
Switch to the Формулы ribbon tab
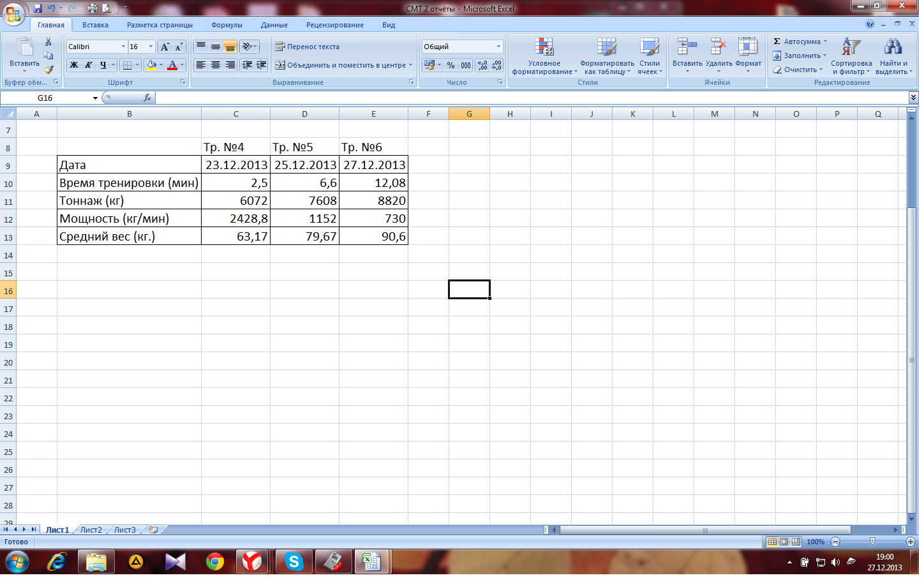pos(227,25)
